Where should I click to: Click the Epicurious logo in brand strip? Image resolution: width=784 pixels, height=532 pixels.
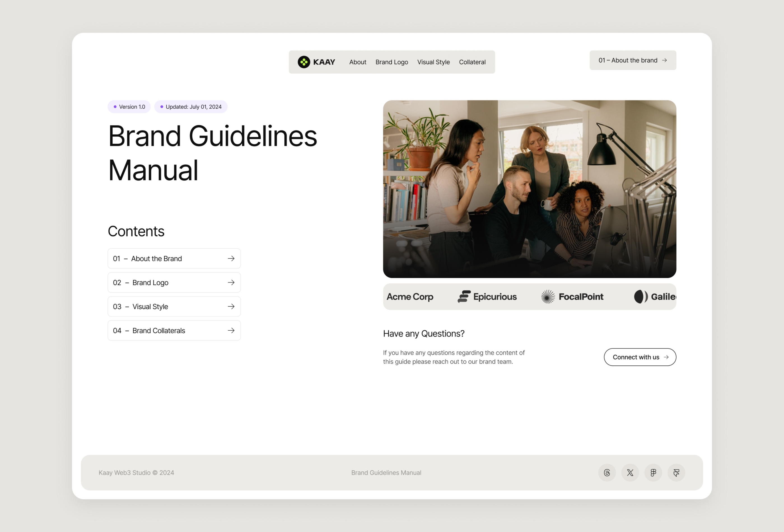[x=487, y=296]
